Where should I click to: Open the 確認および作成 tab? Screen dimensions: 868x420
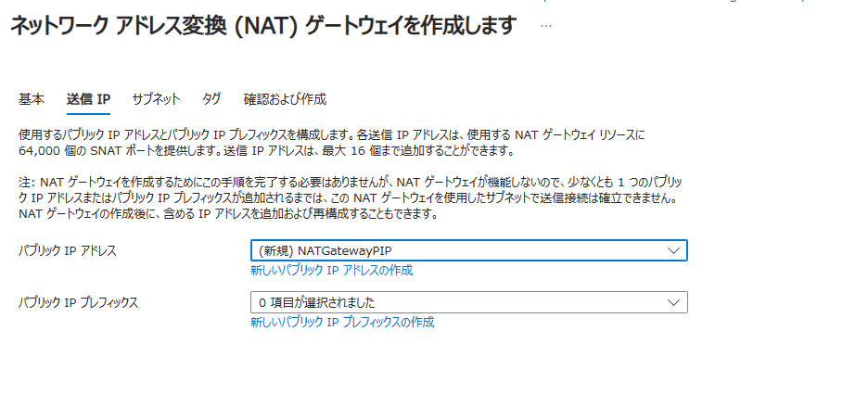click(285, 99)
